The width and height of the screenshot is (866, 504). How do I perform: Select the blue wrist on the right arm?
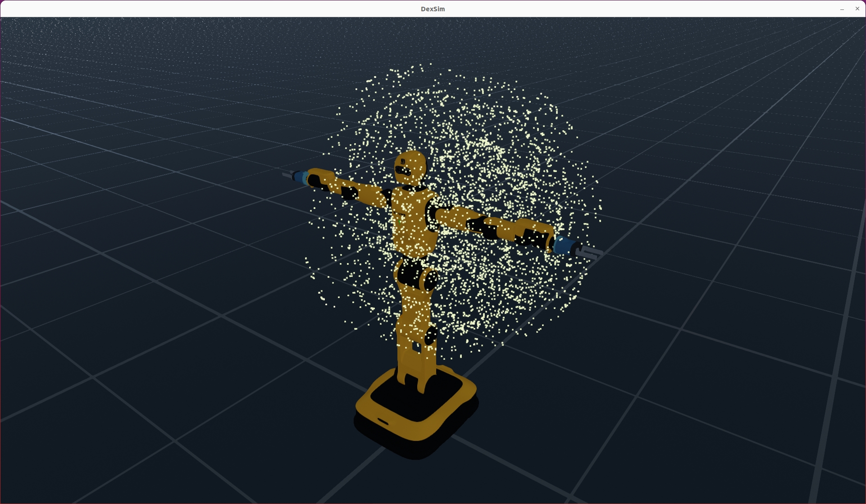click(563, 245)
